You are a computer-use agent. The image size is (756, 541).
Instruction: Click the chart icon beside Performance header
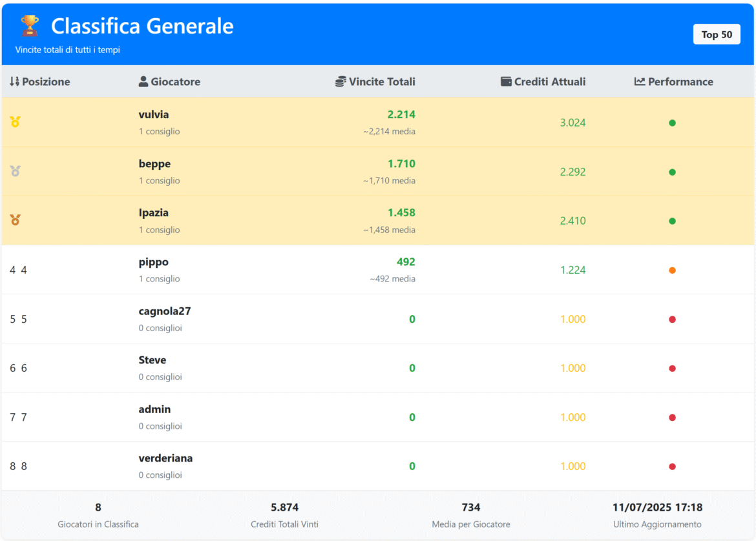coord(640,82)
